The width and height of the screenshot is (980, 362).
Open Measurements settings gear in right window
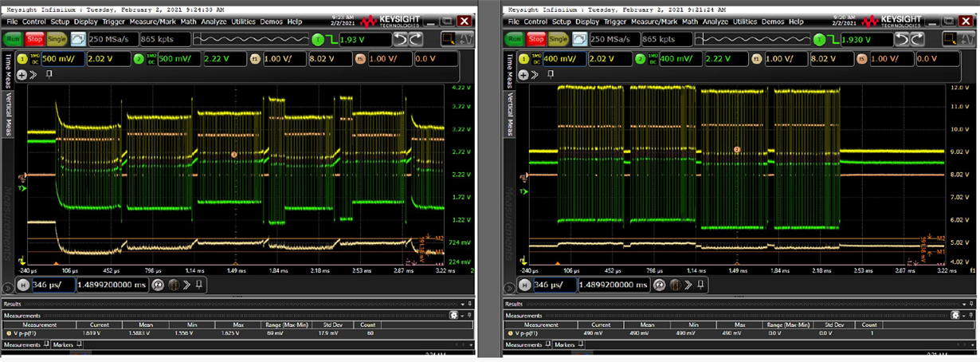pos(955,315)
